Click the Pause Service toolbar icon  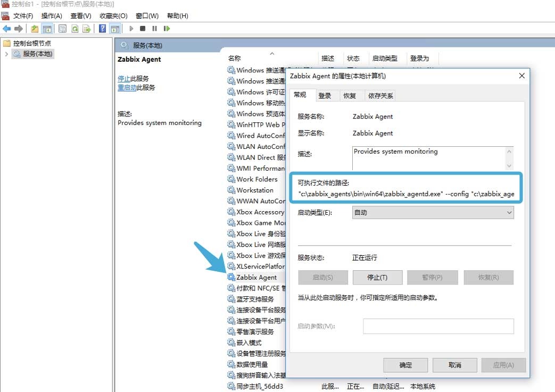click(155, 29)
